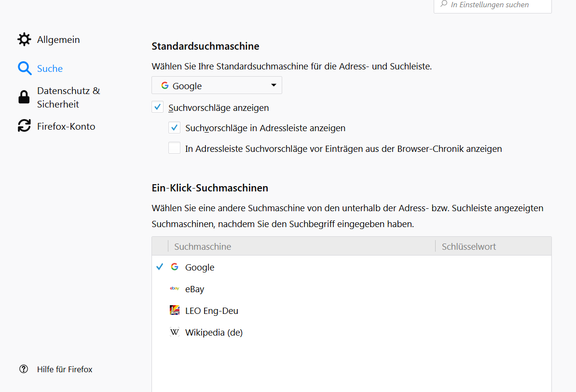576x392 pixels.
Task: Uncheck Suchvorschläge anzeigen checkbox
Action: [158, 107]
